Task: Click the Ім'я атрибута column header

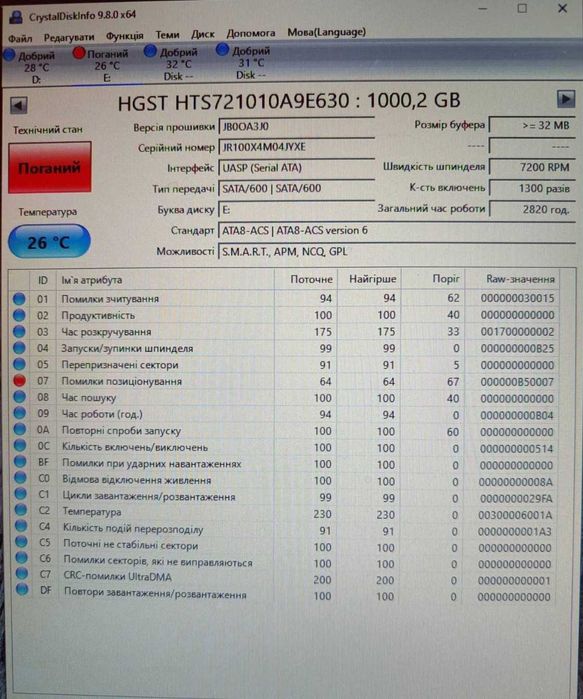Action: (166, 280)
